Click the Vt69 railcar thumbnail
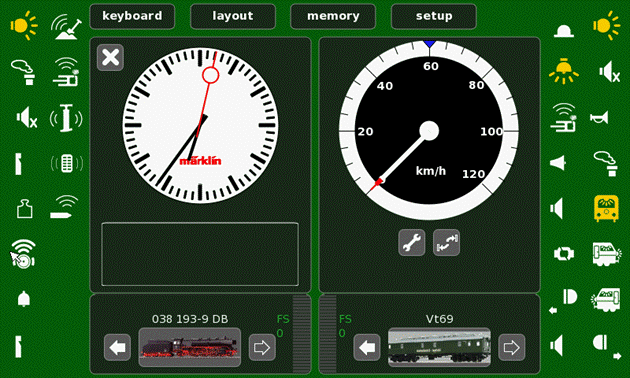The width and height of the screenshot is (630, 378). (x=439, y=347)
